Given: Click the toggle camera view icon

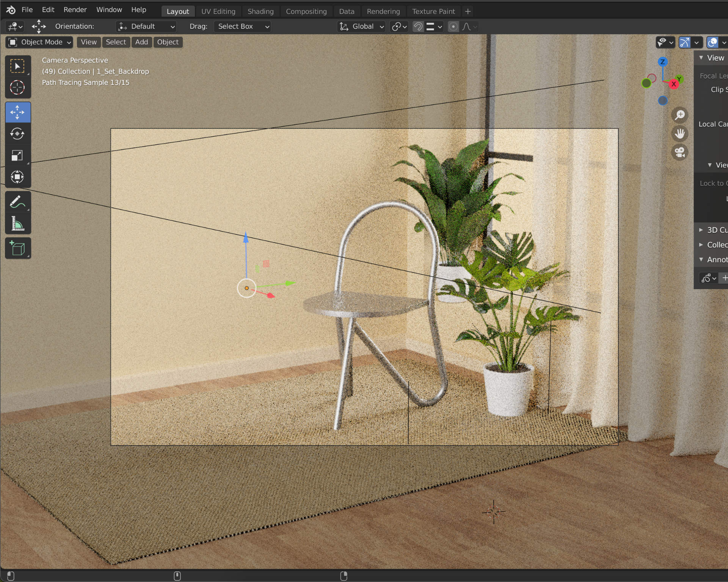Looking at the screenshot, I should click(679, 152).
